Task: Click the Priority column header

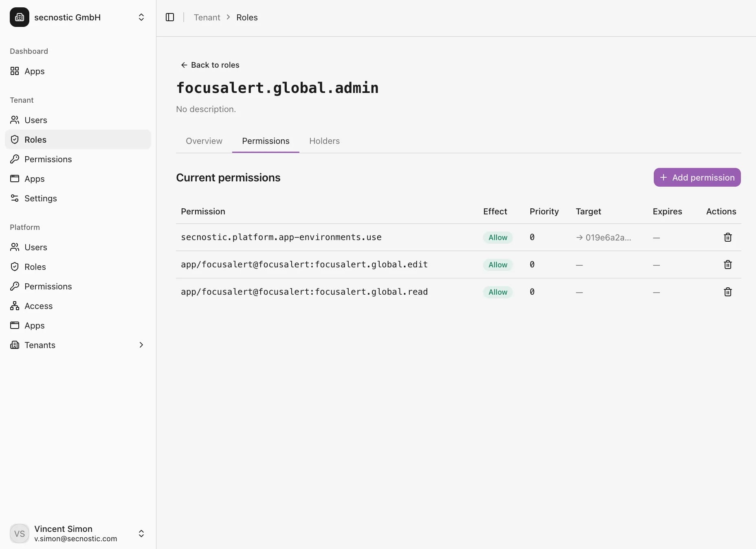Action: point(544,211)
